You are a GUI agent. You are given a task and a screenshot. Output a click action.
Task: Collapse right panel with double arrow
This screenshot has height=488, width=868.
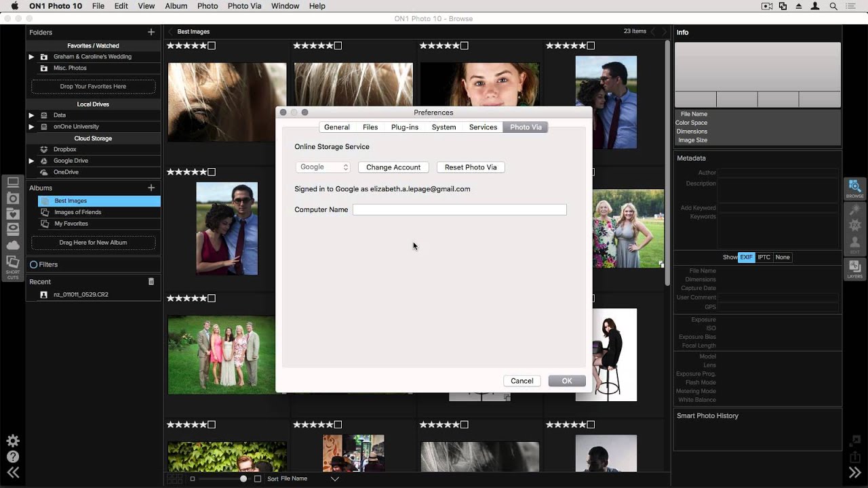coord(854,473)
